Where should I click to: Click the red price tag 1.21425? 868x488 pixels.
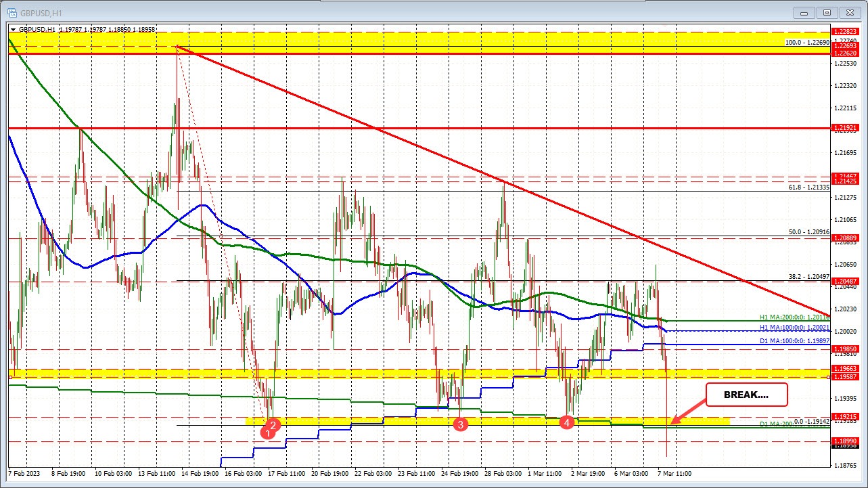pyautogui.click(x=846, y=181)
